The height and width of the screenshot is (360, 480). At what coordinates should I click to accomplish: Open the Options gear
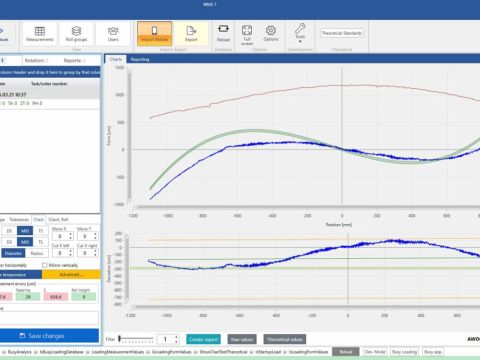pos(271,33)
